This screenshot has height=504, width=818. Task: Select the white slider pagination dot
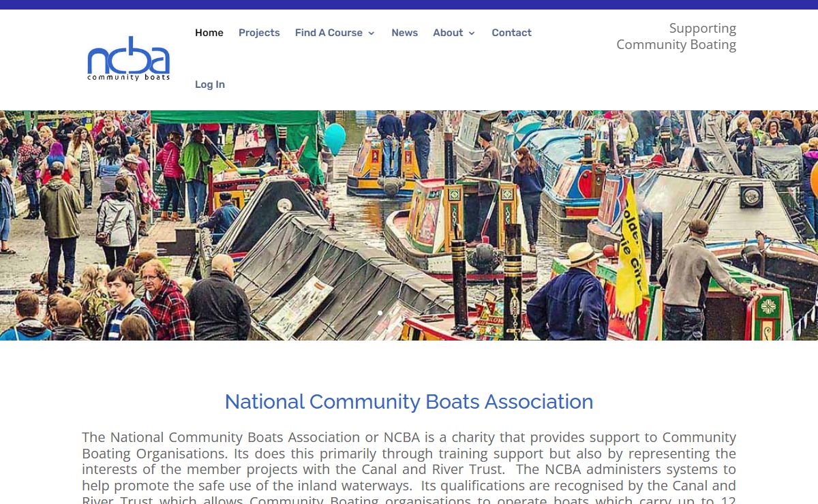[380, 313]
